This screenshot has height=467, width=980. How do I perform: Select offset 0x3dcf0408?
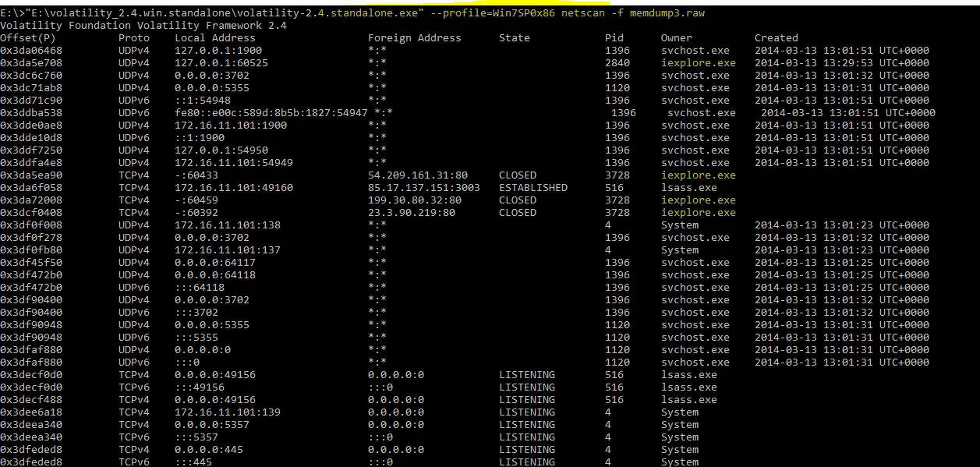coord(31,212)
